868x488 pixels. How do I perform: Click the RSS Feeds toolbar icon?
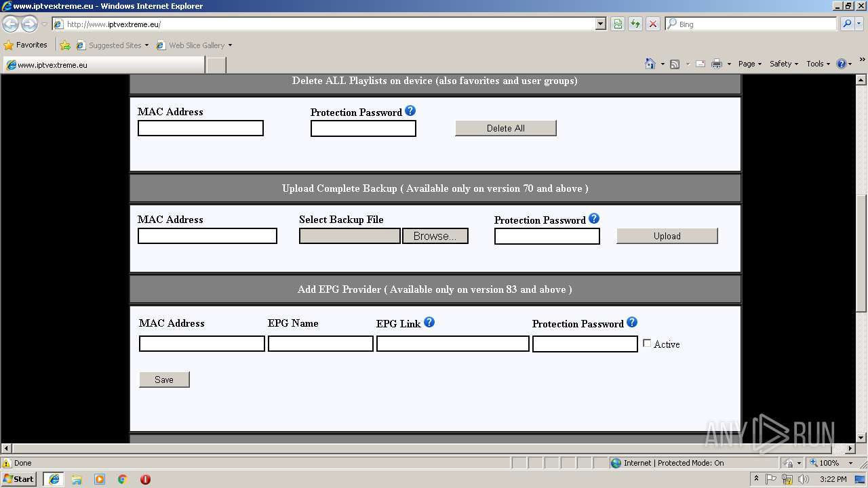coord(675,64)
